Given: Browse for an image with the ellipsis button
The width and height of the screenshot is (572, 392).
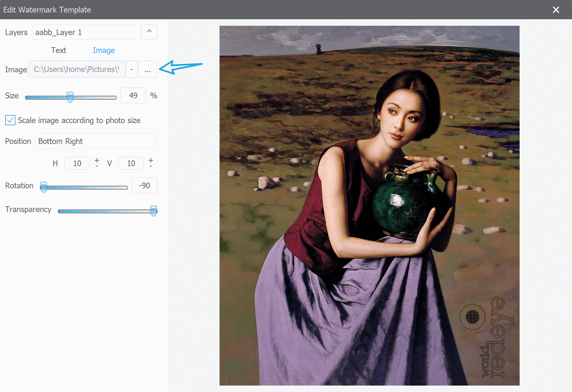Looking at the screenshot, I should (x=148, y=69).
